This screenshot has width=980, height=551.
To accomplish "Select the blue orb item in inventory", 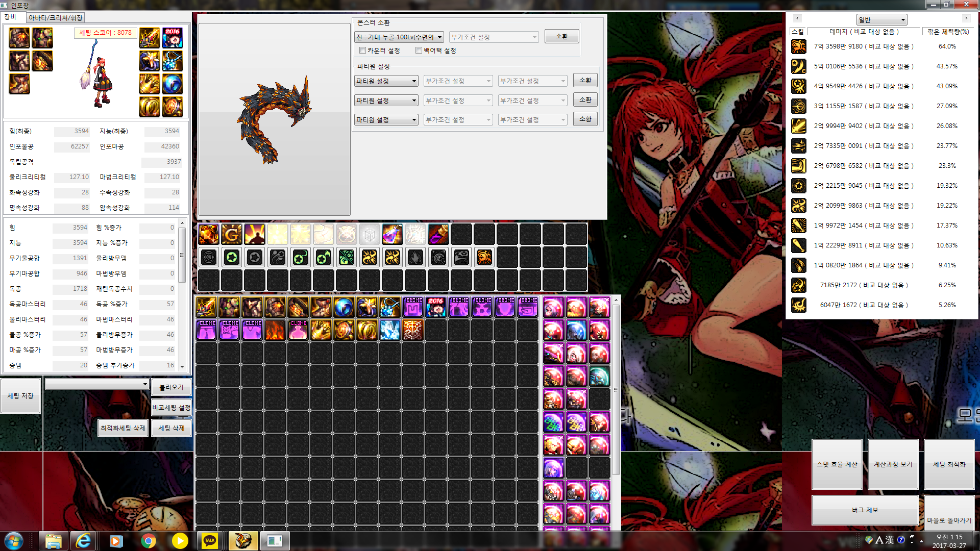I will 344,308.
